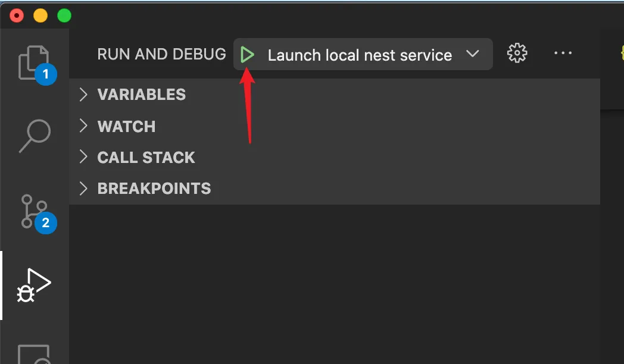The height and width of the screenshot is (364, 624).
Task: Click the blue '2' badge on Source Control
Action: tap(46, 224)
